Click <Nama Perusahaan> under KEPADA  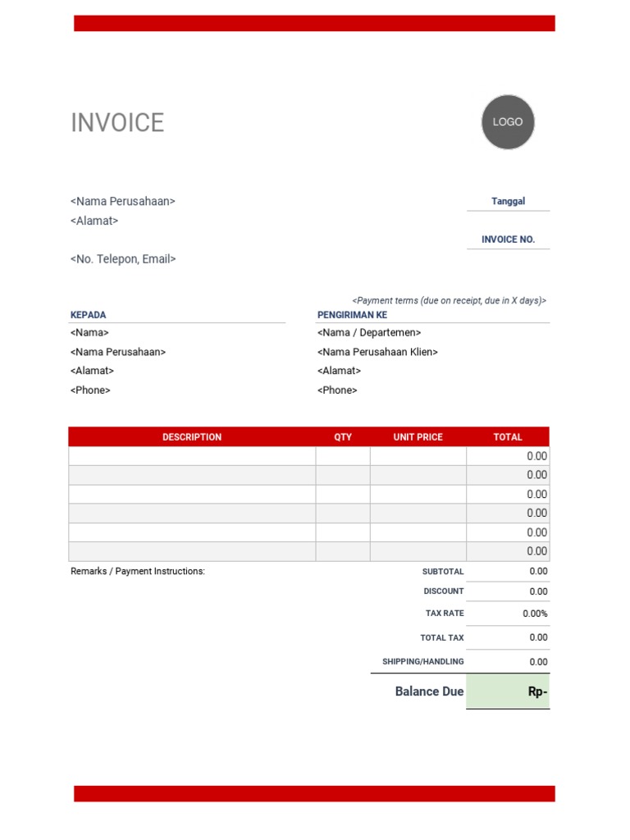[x=118, y=352]
